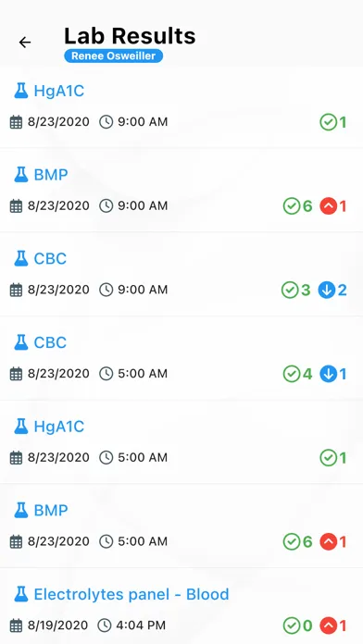Image resolution: width=363 pixels, height=644 pixels.
Task: Open the 9:00 AM HgA1C lab result
Action: [x=181, y=106]
